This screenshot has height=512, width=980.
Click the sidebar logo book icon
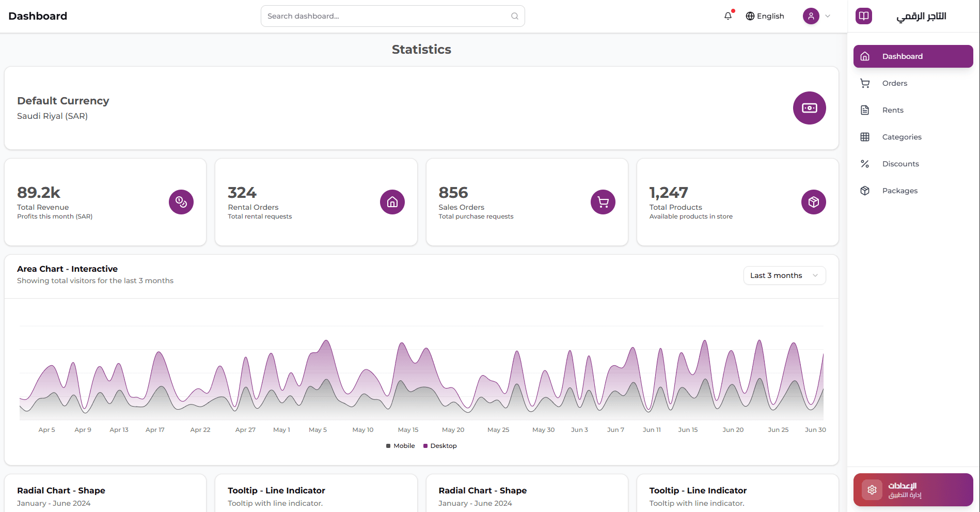(864, 16)
